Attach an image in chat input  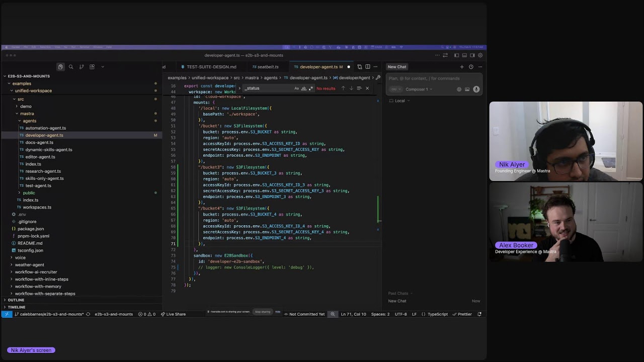tap(467, 89)
